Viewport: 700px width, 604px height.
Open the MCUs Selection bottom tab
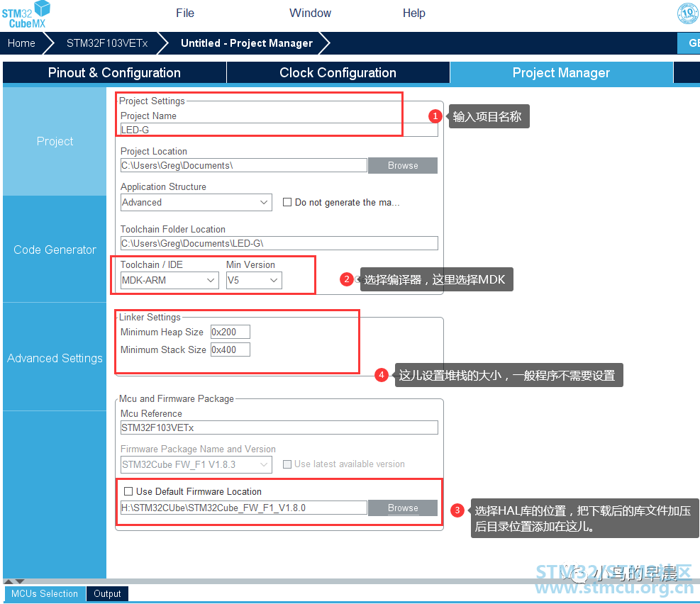[45, 594]
